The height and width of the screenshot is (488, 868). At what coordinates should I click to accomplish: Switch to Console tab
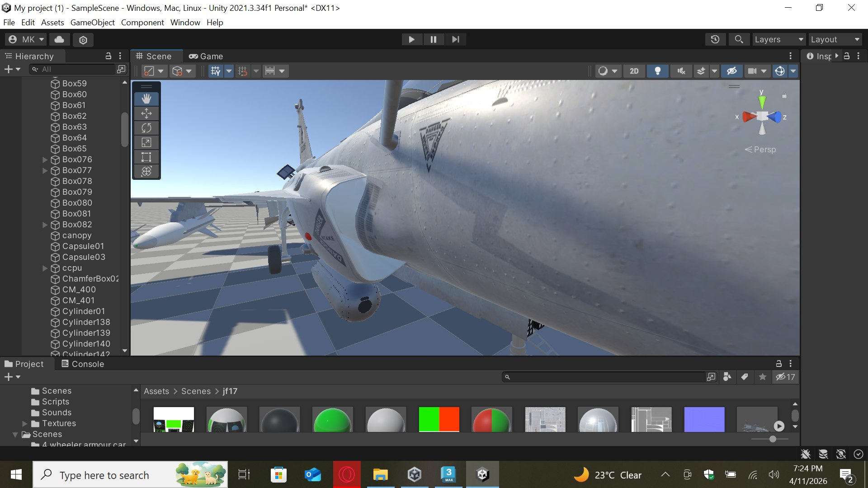[x=83, y=364]
